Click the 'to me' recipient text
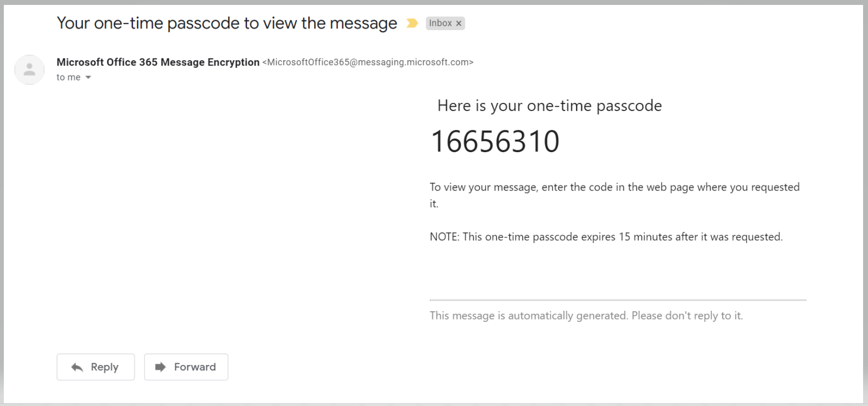The height and width of the screenshot is (406, 868). [x=68, y=77]
